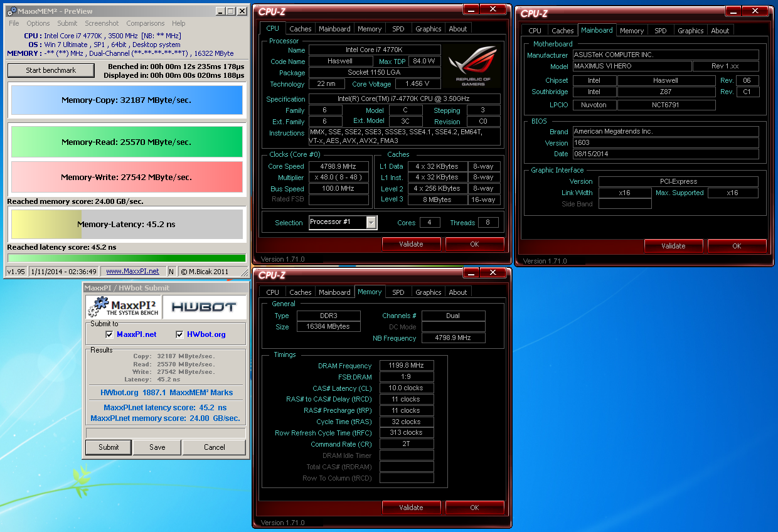Screen dimensions: 778x532
Task: Click the CAS# Latency 10.0 clocks field
Action: coord(407,388)
